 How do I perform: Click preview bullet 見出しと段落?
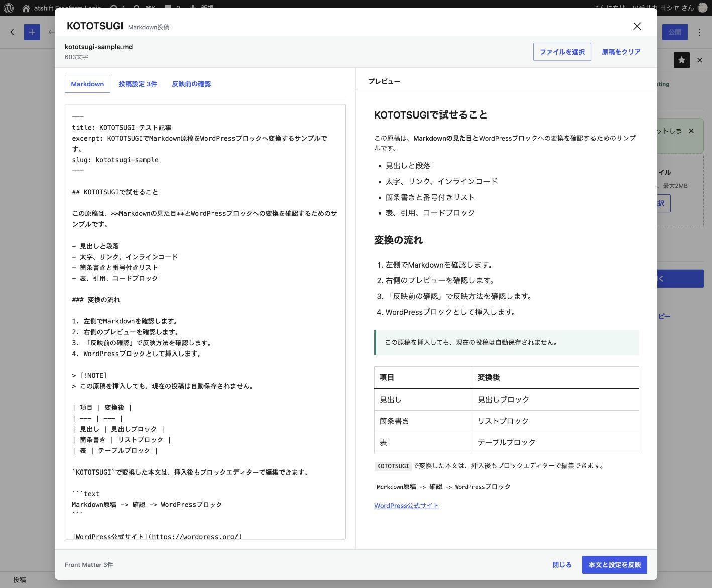(x=408, y=166)
